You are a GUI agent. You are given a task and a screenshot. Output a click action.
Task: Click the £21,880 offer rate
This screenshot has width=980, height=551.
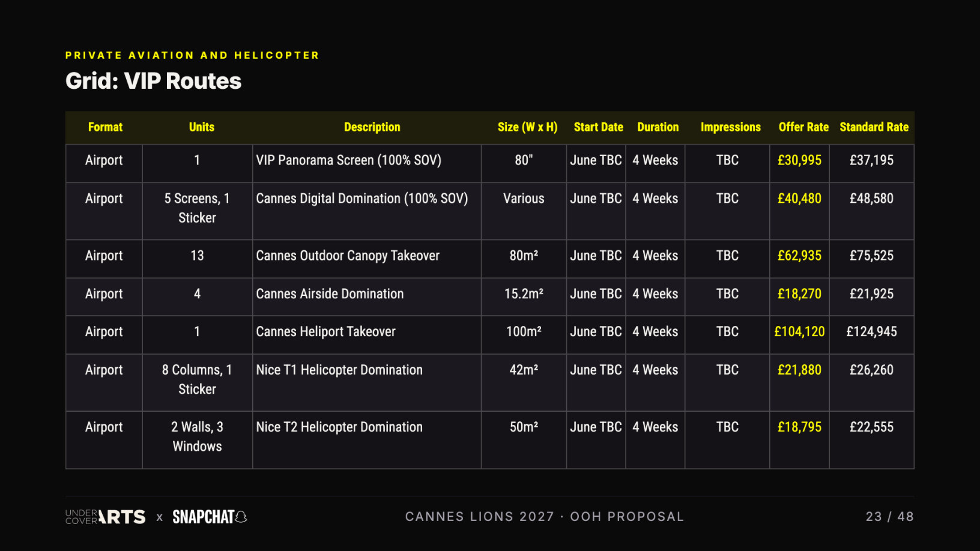point(799,370)
